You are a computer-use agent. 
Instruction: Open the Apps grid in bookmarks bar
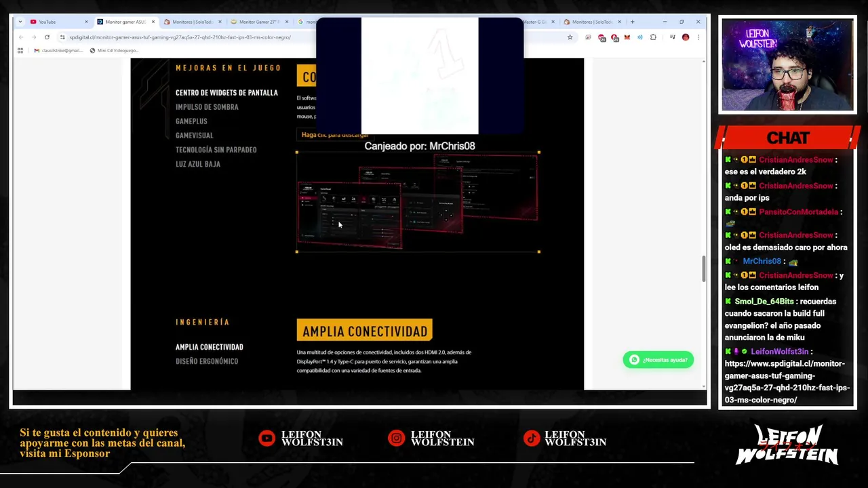click(20, 50)
